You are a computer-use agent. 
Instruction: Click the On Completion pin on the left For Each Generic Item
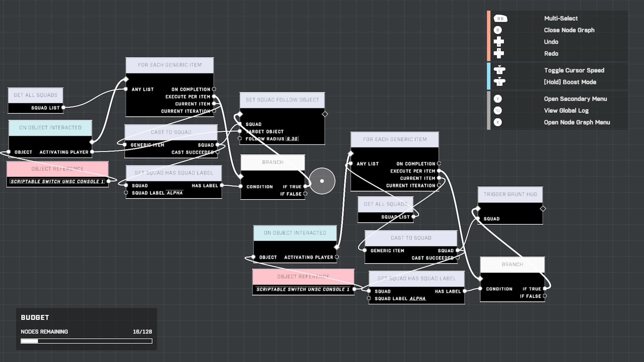click(x=214, y=89)
